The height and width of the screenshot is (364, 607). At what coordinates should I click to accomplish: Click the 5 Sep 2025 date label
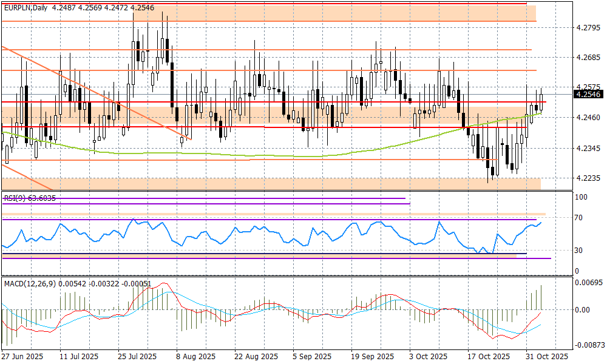coord(312,357)
